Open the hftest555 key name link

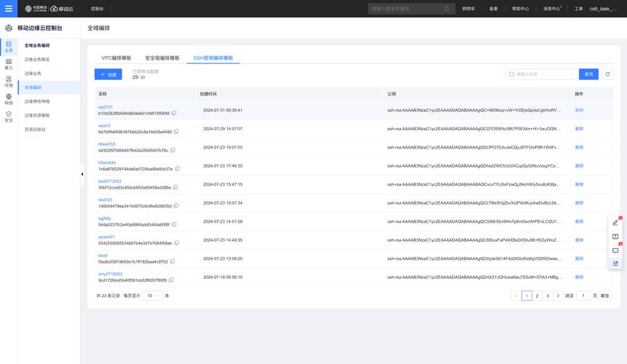[x=107, y=144]
